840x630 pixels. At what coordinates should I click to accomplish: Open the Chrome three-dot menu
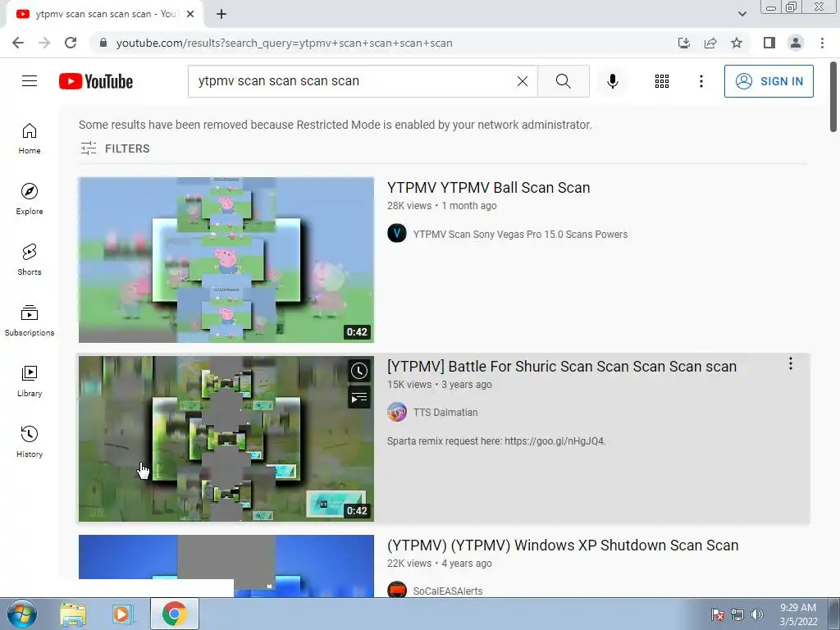(x=822, y=43)
